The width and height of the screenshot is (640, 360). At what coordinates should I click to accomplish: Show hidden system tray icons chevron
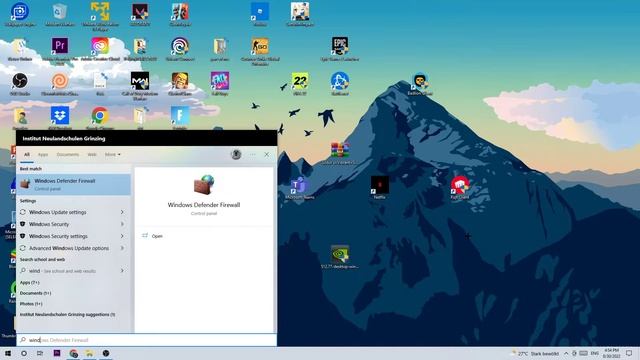(566, 353)
